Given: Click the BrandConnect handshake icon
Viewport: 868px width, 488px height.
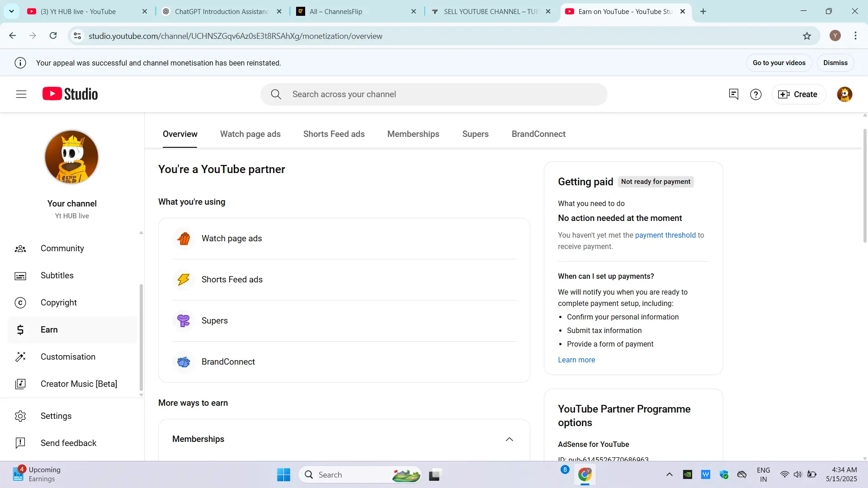Looking at the screenshot, I should pyautogui.click(x=184, y=362).
